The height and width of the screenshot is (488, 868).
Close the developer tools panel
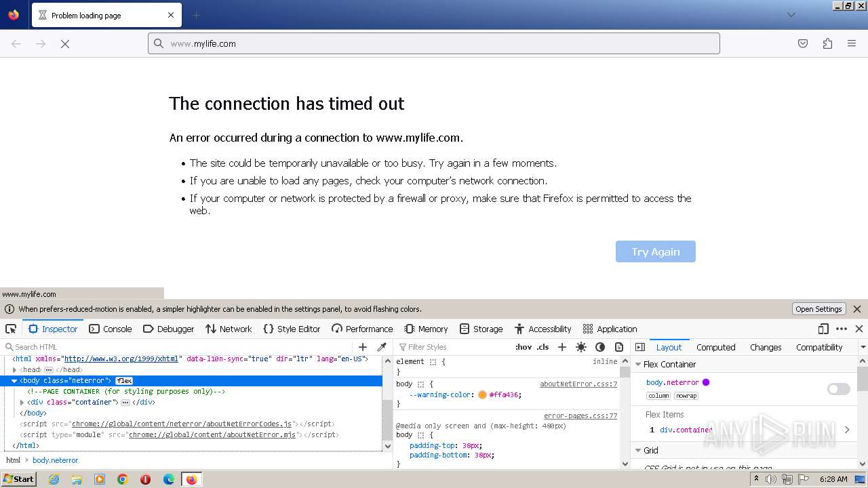click(859, 329)
